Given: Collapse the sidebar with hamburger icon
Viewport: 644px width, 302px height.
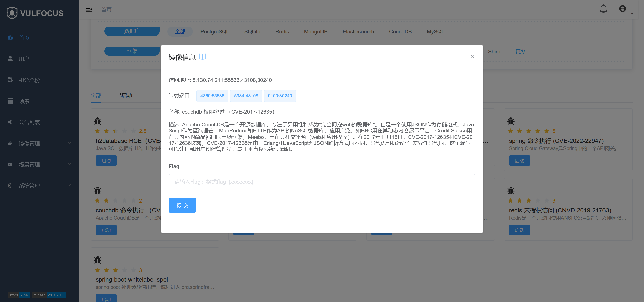Looking at the screenshot, I should pyautogui.click(x=89, y=10).
